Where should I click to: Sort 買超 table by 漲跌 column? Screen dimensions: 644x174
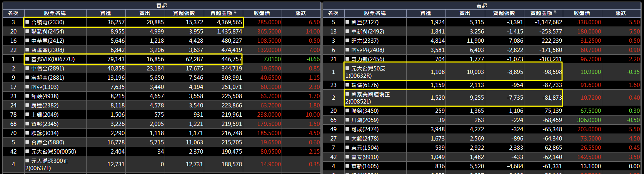(301, 13)
